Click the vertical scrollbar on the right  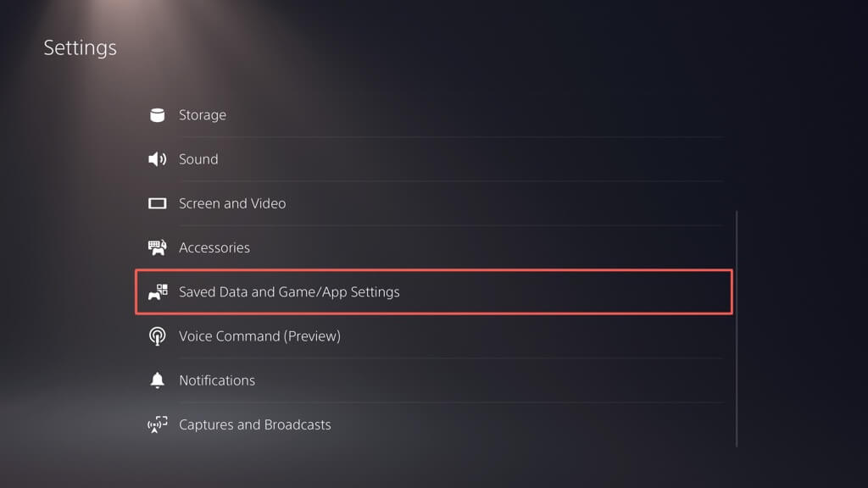coord(737,329)
